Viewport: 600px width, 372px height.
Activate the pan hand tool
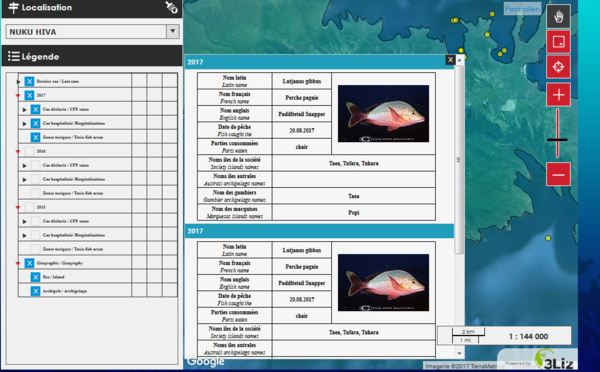[x=558, y=16]
